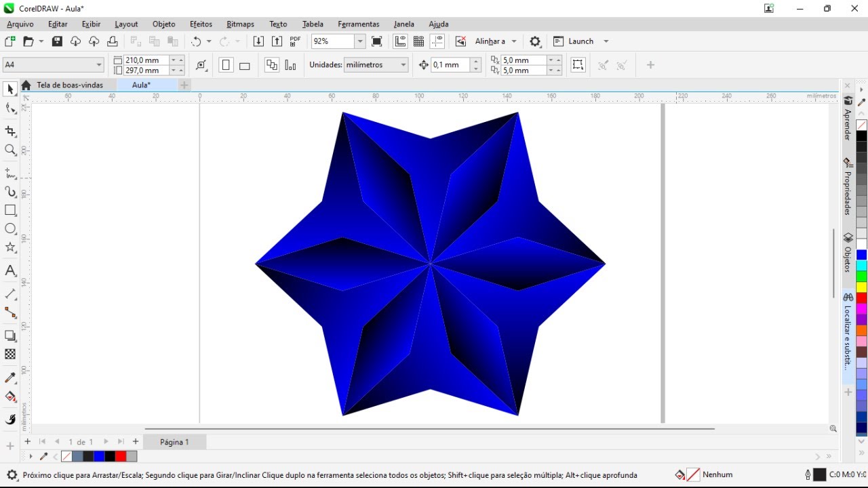868x488 pixels.
Task: Click the Launch button
Action: [574, 41]
